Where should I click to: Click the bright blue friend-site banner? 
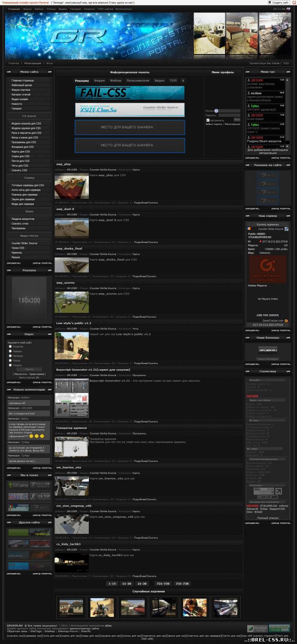coord(18,566)
